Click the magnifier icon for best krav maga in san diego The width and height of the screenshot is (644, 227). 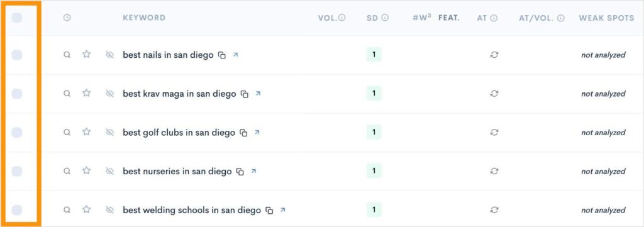coord(67,94)
